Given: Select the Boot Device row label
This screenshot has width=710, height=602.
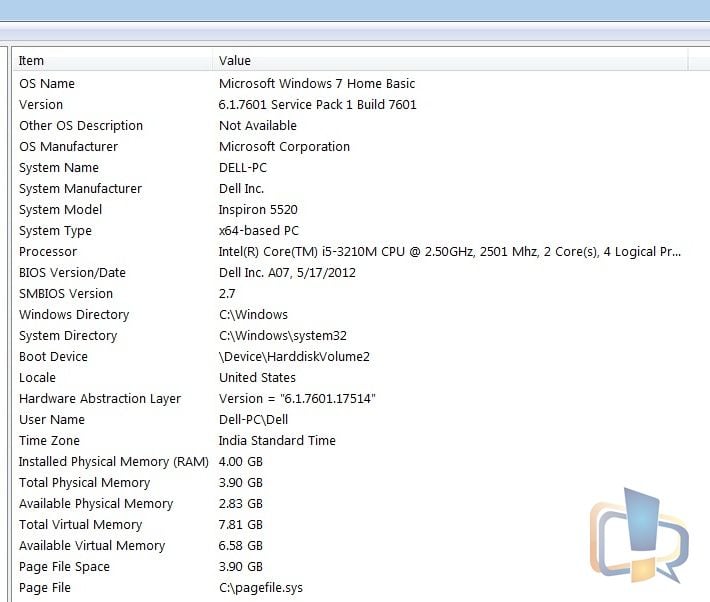Looking at the screenshot, I should click(x=53, y=356).
